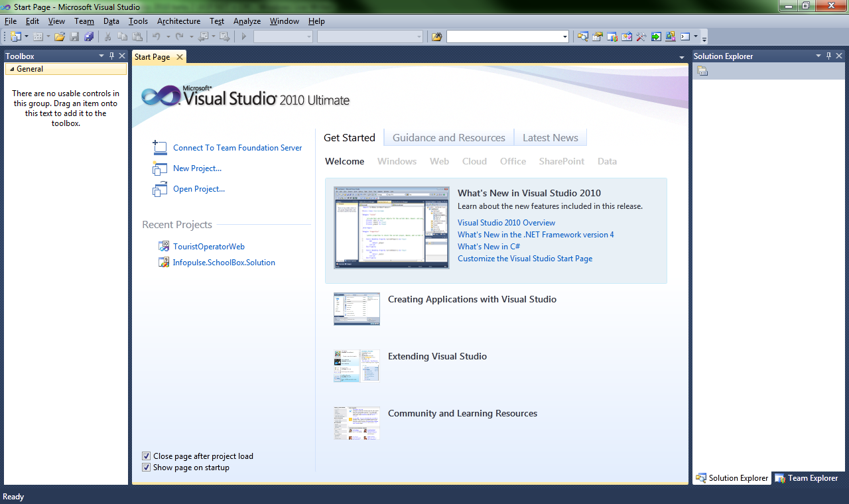Click the Add New Item toolbar icon

pos(38,36)
